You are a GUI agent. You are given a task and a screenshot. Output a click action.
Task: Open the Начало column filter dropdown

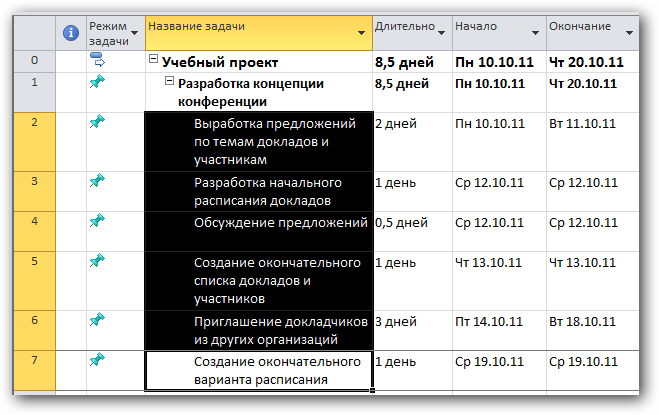coord(535,33)
